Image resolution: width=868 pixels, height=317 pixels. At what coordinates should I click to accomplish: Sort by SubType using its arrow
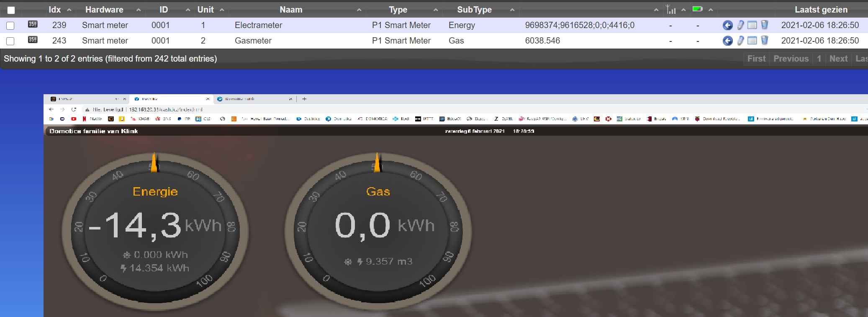pos(512,10)
